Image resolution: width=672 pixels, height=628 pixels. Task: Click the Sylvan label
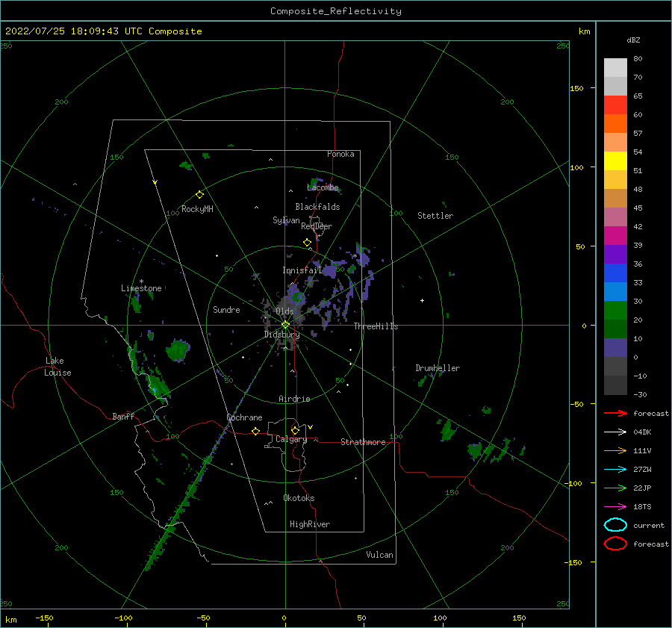pos(286,220)
